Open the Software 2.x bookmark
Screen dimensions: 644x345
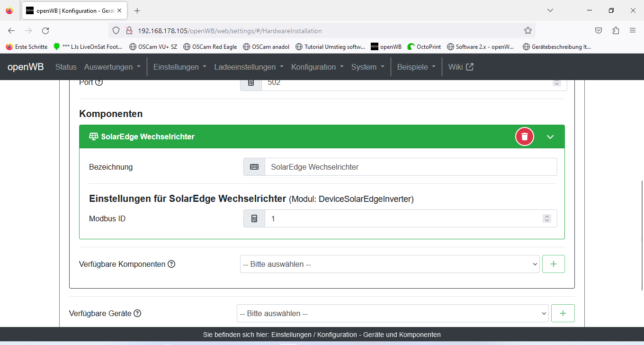tap(481, 47)
